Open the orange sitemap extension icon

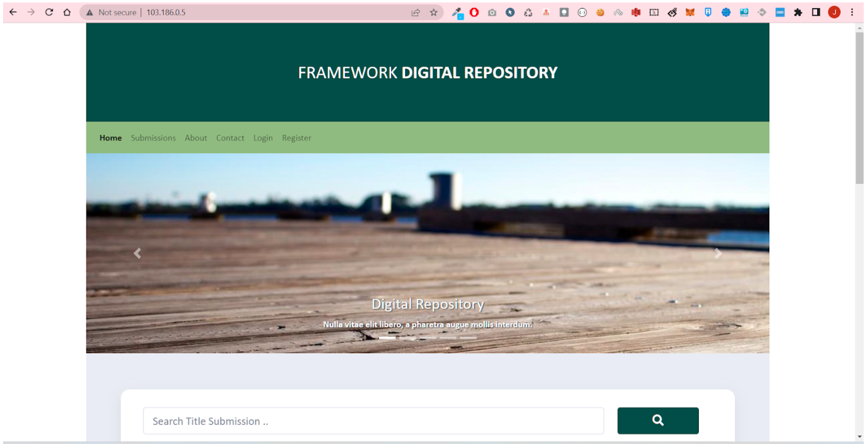[x=546, y=12]
